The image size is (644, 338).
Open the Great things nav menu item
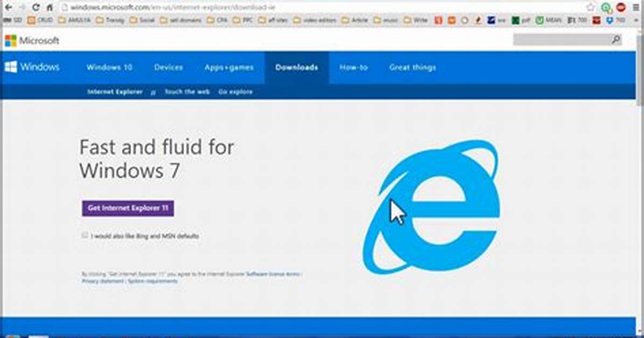click(412, 67)
